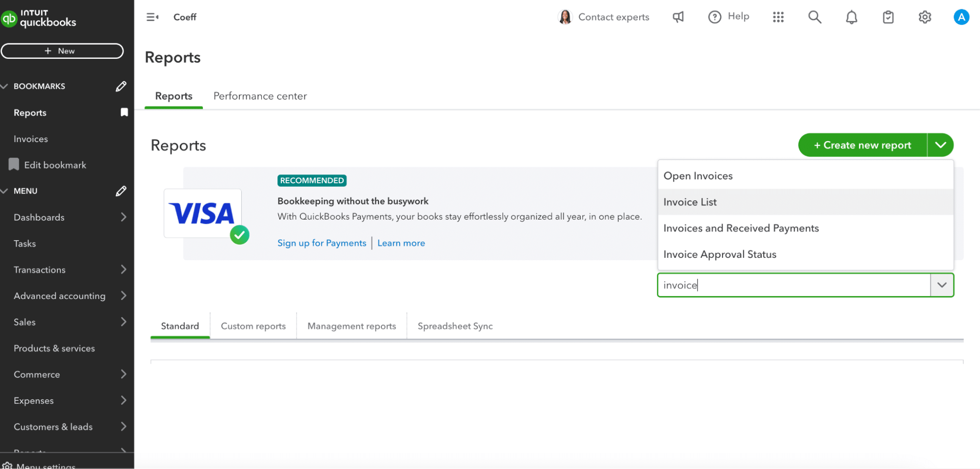980x469 pixels.
Task: Choose Open Invoices from the suggestions
Action: tap(805, 176)
